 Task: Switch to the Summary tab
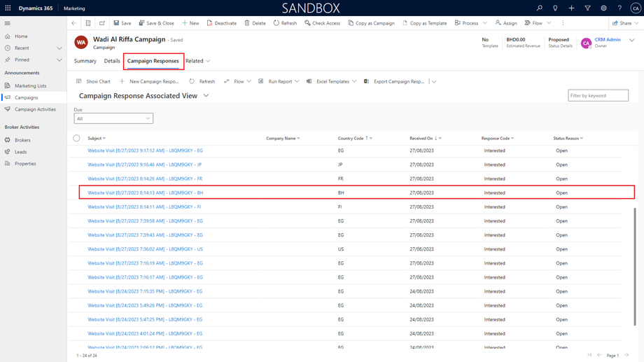(85, 61)
